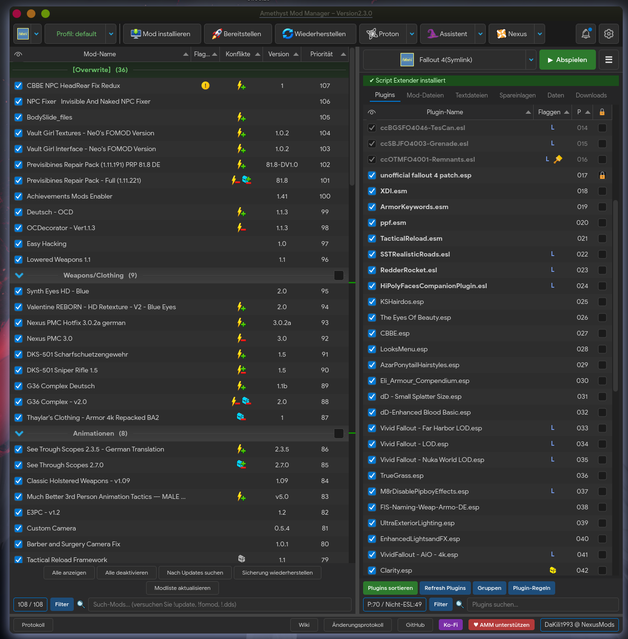This screenshot has height=639, width=628.
Task: Open dropdown next to game icon button
Action: 36,34
